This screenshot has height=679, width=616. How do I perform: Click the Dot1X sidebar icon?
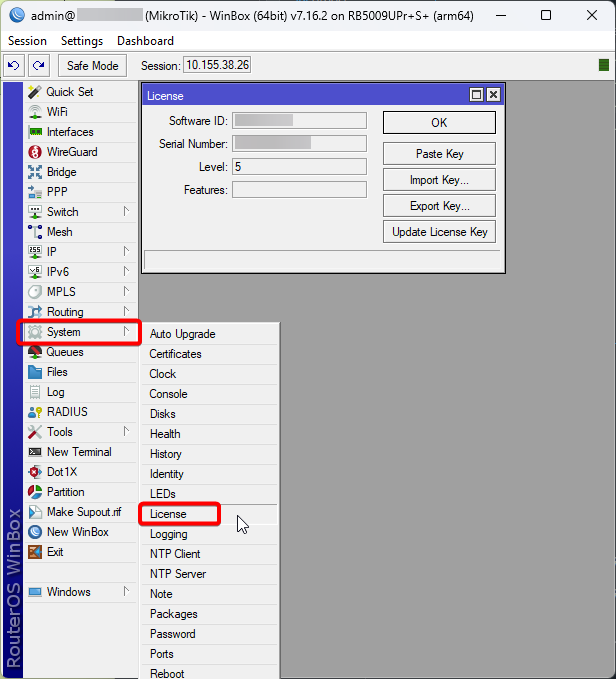35,472
